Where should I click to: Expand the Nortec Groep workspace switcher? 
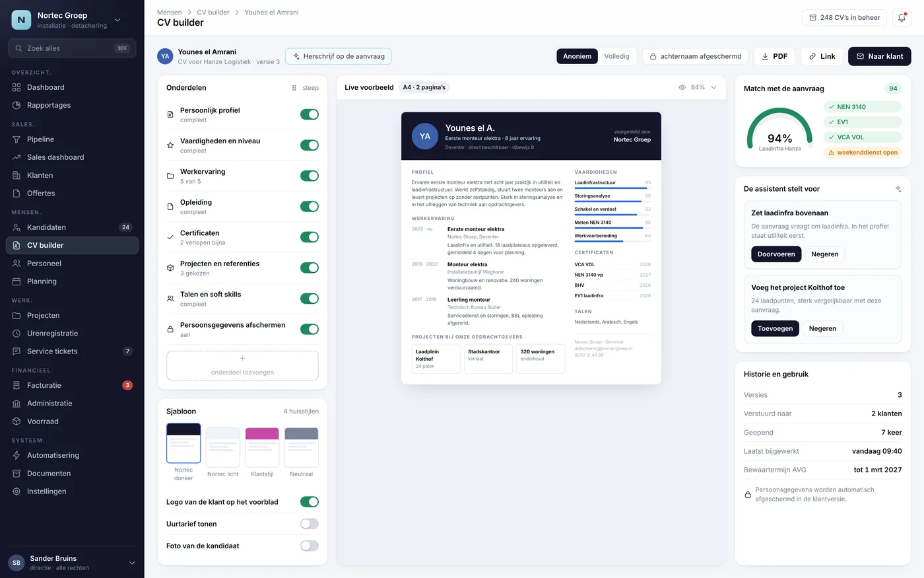tap(117, 20)
